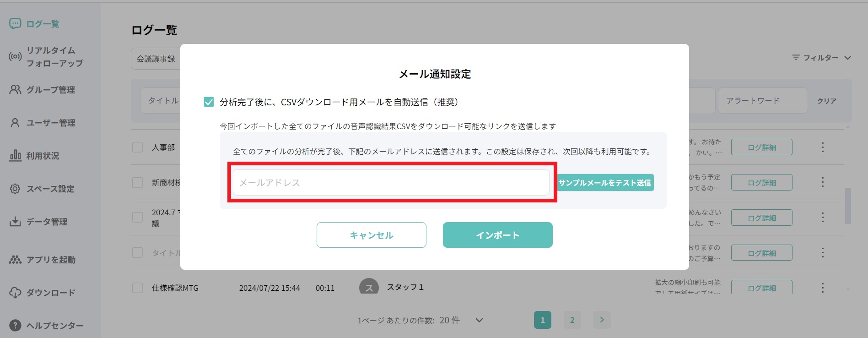Focus the メールアドレス input field
868x338 pixels.
(391, 182)
